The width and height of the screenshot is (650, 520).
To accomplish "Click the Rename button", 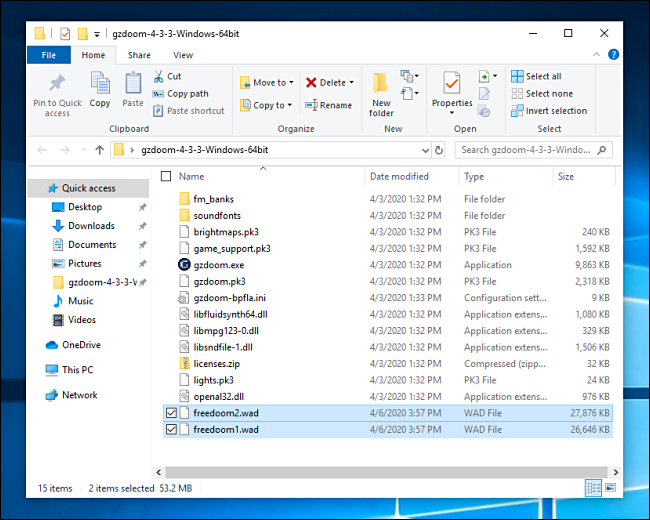I will coord(329,105).
